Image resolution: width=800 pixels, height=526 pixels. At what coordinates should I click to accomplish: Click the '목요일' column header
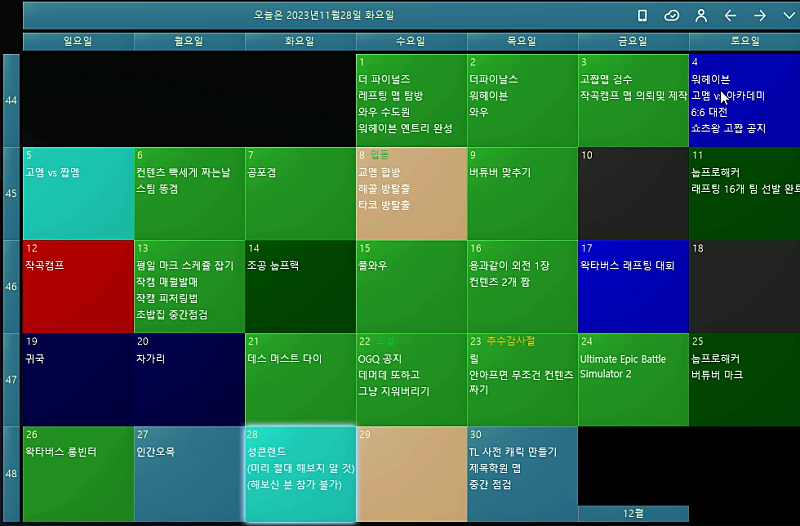point(522,41)
